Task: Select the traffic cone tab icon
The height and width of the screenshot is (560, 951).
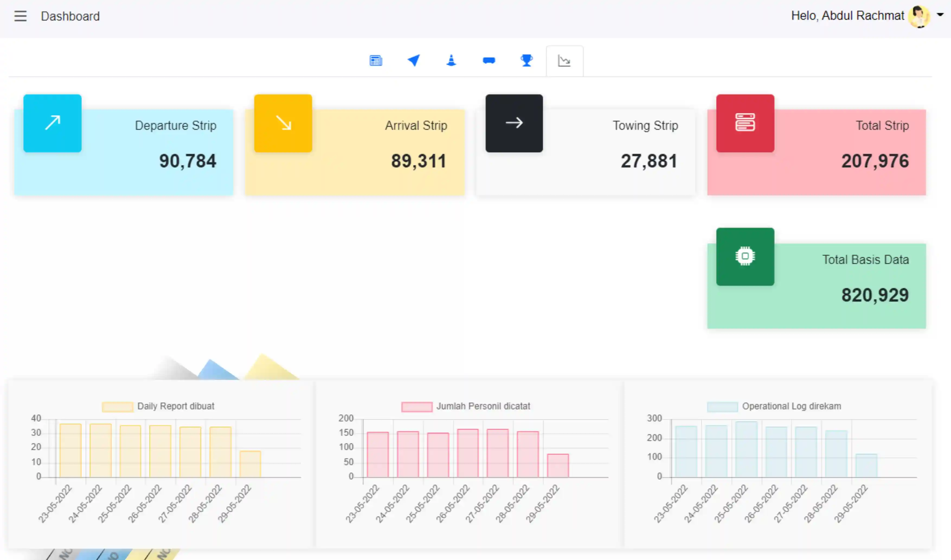Action: [451, 60]
